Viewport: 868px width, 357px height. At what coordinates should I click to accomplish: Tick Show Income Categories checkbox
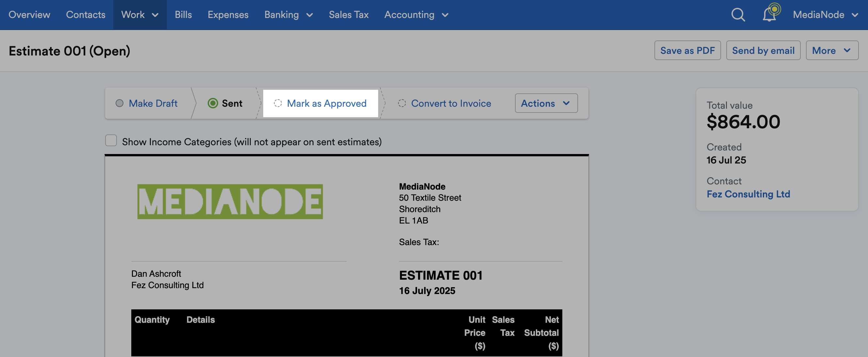(111, 141)
